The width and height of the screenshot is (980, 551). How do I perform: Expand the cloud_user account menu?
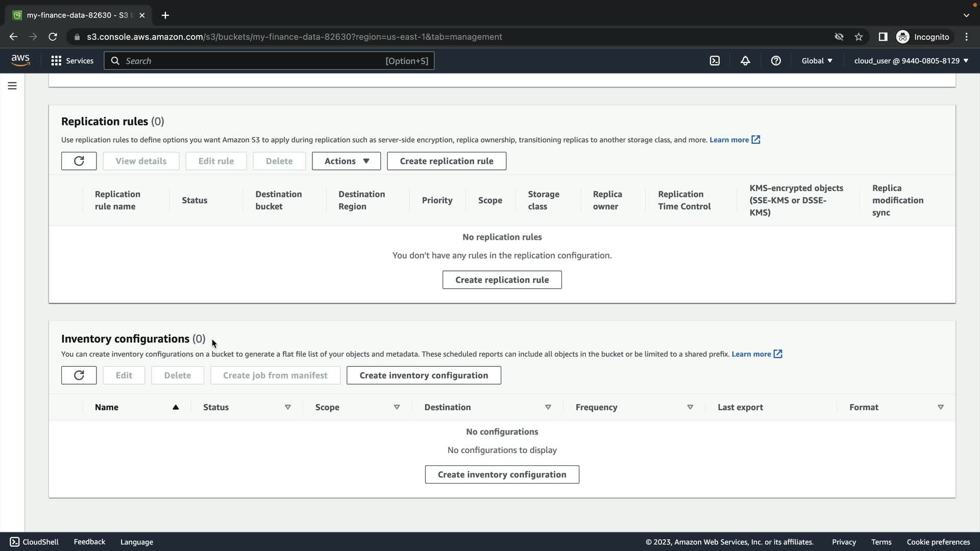coord(911,61)
